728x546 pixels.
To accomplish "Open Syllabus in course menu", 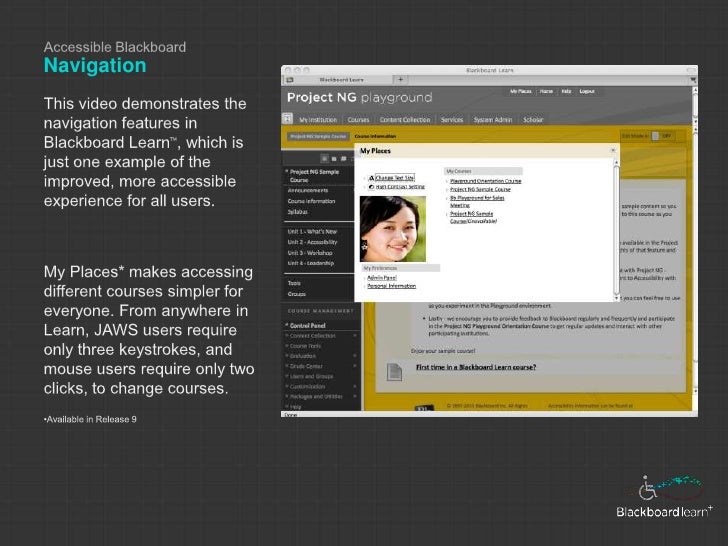I will 297,212.
